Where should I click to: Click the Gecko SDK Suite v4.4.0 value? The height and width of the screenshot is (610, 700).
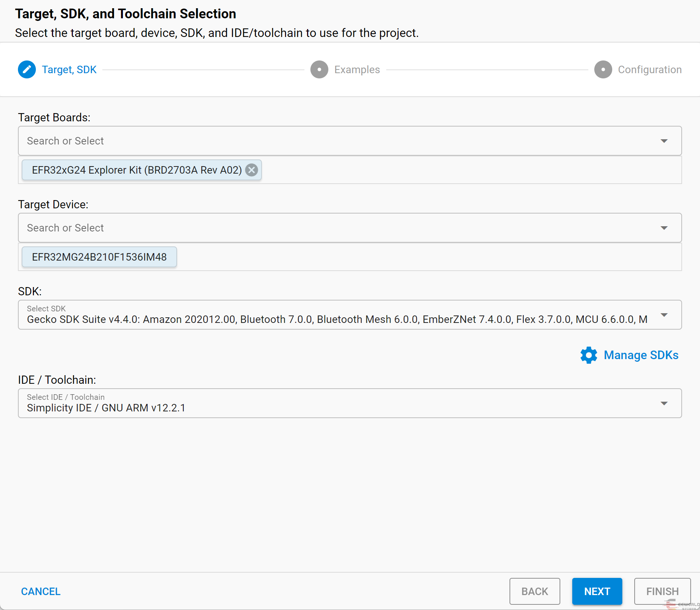click(x=337, y=319)
